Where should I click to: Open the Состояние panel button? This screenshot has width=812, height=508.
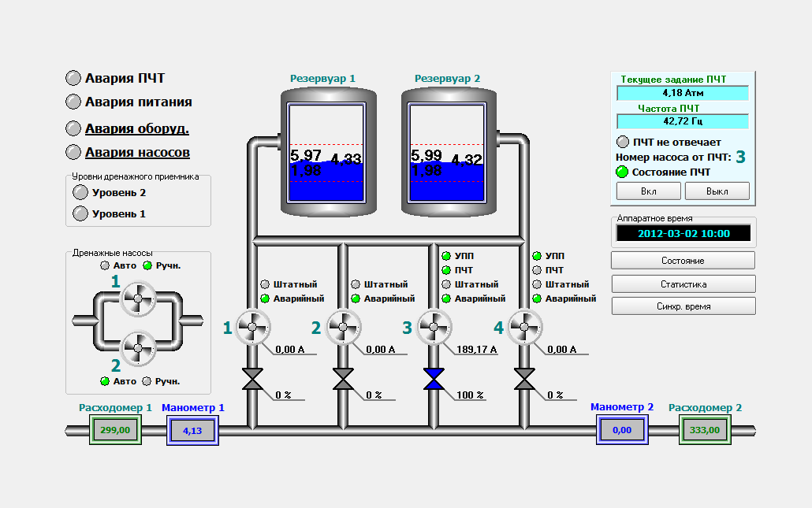tap(683, 261)
